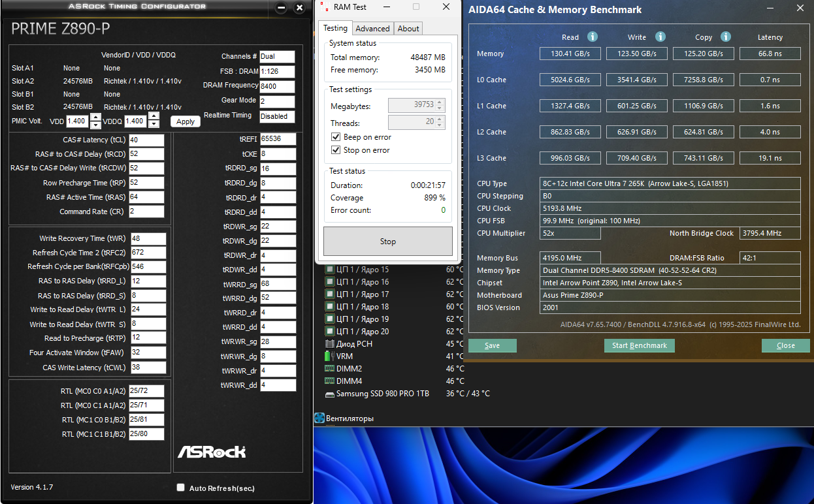Decrease PMIC VDDQ voltage with down arrow
814x504 pixels.
pyautogui.click(x=154, y=124)
